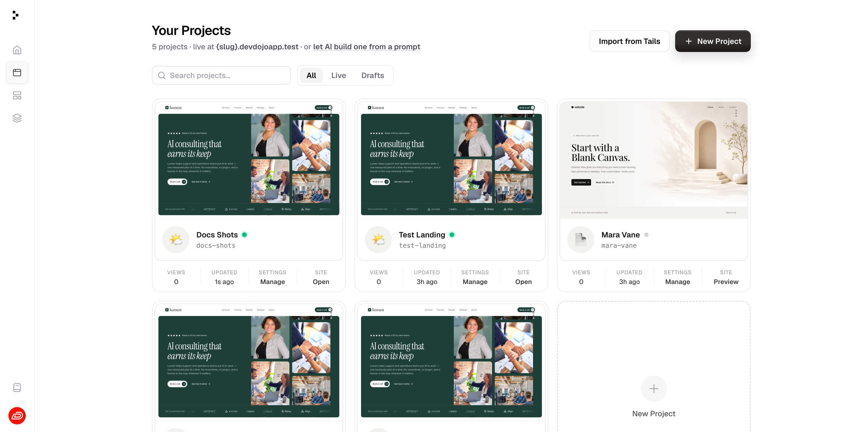Screen dimensions: 868x432
Task: Click Manage settings for Docs Shots
Action: click(x=272, y=282)
